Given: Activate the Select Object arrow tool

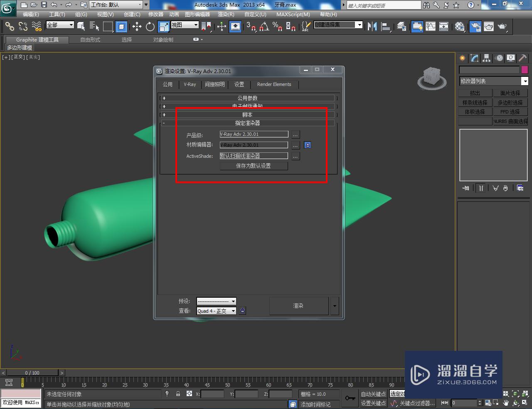Looking at the screenshot, I should (81, 27).
